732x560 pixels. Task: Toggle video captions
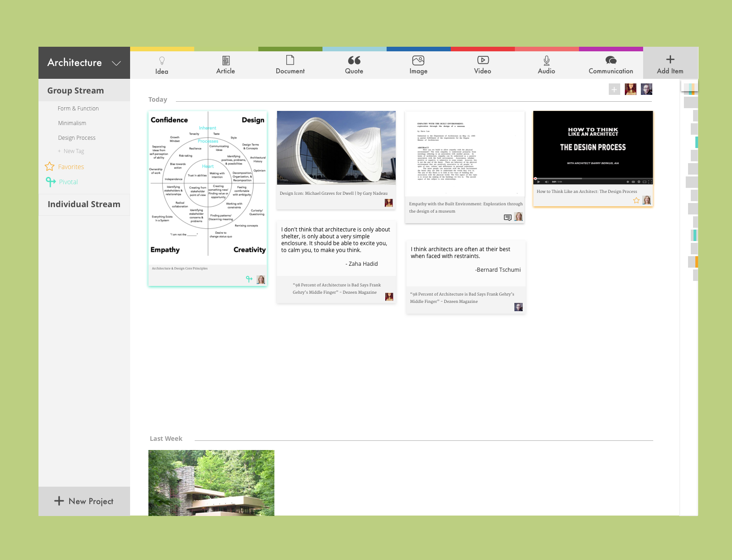(x=634, y=182)
